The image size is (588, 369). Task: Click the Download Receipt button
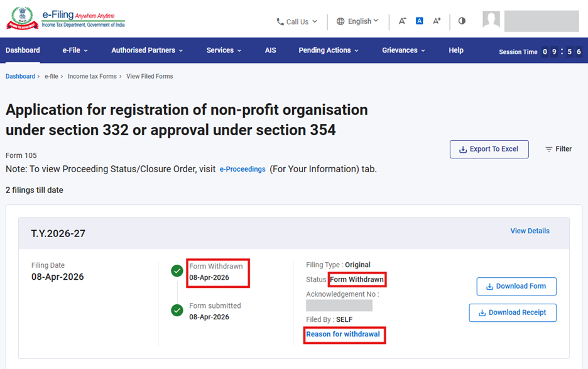(512, 312)
